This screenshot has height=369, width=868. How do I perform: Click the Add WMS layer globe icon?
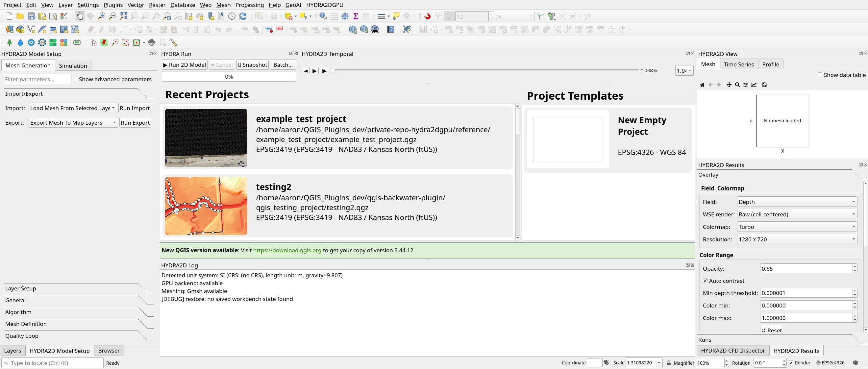[x=353, y=29]
